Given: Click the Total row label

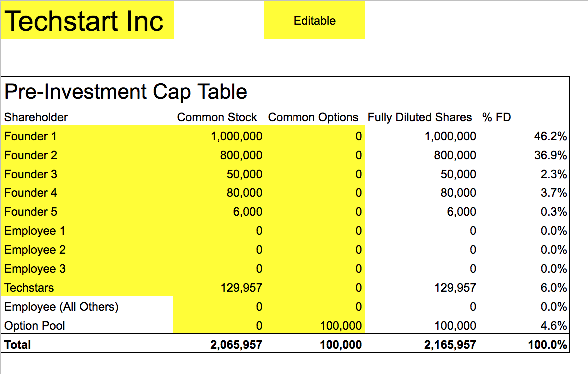Looking at the screenshot, I should (x=17, y=344).
